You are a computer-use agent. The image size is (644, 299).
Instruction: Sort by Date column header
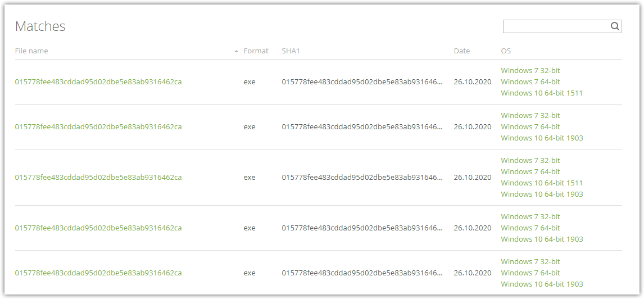pos(461,51)
